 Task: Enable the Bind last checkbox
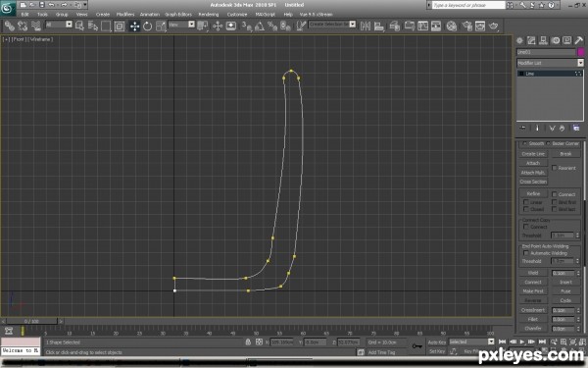coord(555,209)
